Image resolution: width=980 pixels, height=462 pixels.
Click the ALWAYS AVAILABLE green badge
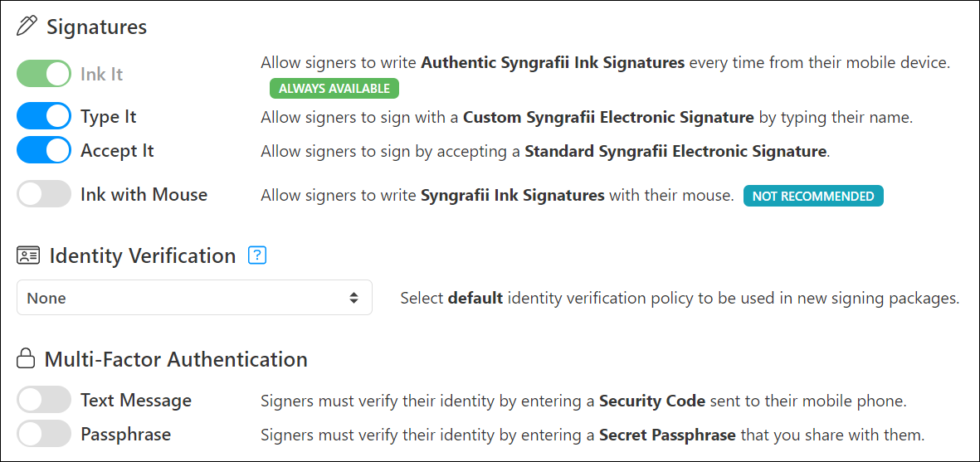(334, 89)
